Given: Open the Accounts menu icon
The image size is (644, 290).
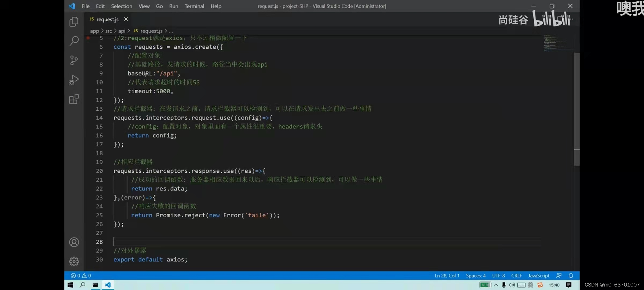Looking at the screenshot, I should pos(74,242).
